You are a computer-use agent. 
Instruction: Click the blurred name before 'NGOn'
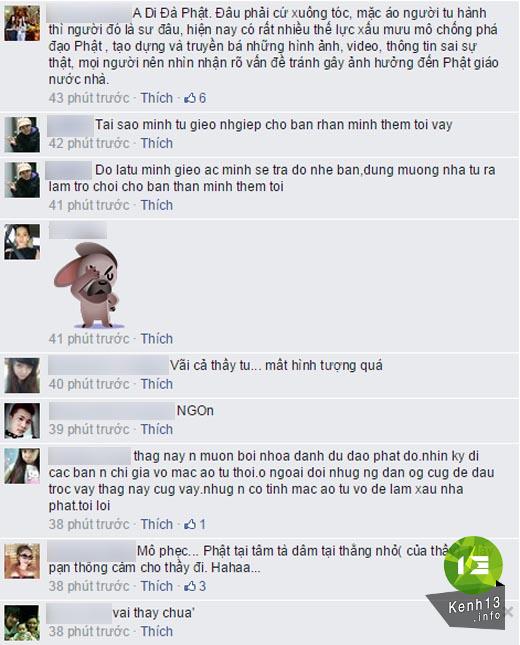pyautogui.click(x=111, y=411)
